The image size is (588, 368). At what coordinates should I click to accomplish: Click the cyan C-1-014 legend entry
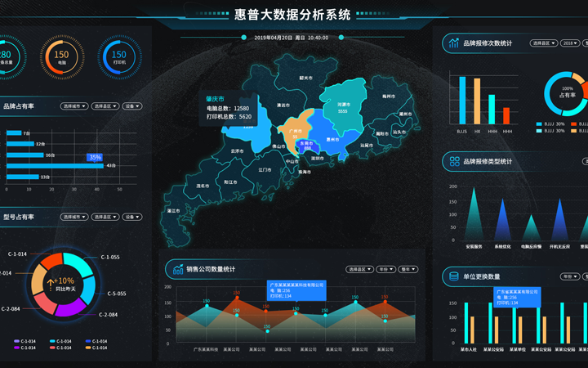click(60, 341)
